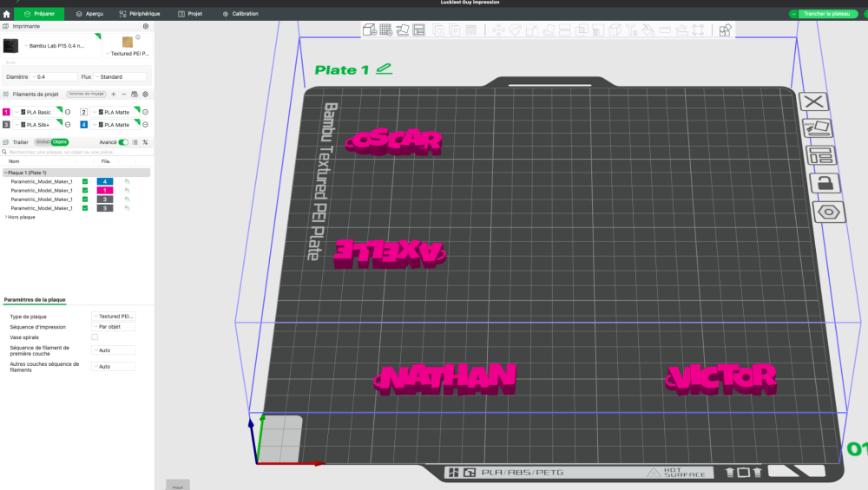
Task: Open the Séquence d'impression dropdown
Action: 114,327
